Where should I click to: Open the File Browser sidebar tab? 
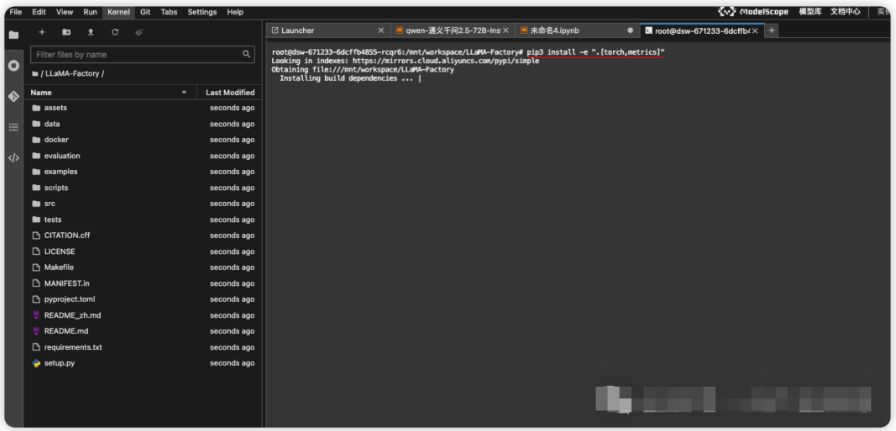click(x=13, y=35)
